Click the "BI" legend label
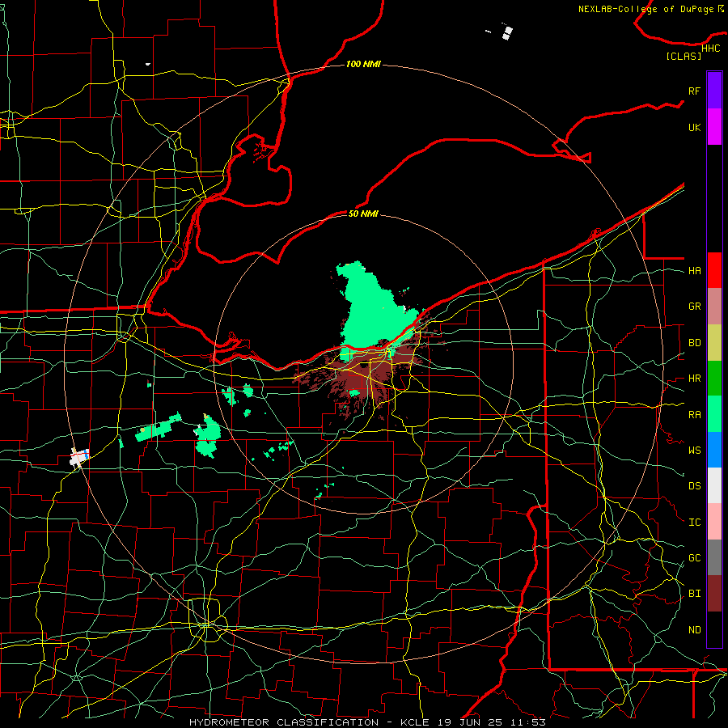Image resolution: width=728 pixels, height=728 pixels. pyautogui.click(x=694, y=594)
